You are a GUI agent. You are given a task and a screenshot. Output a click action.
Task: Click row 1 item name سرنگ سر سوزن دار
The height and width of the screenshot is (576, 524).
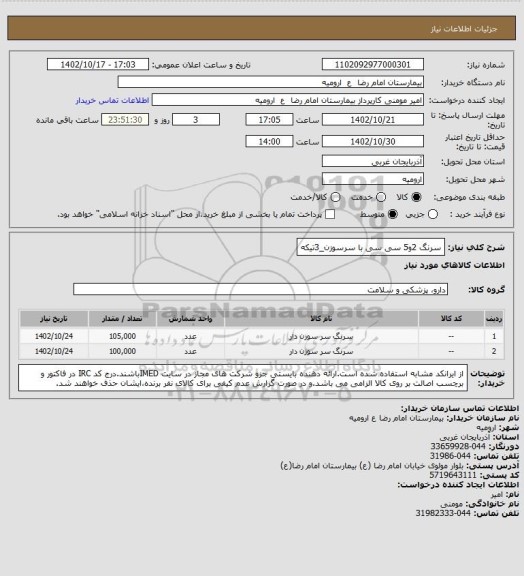point(321,336)
